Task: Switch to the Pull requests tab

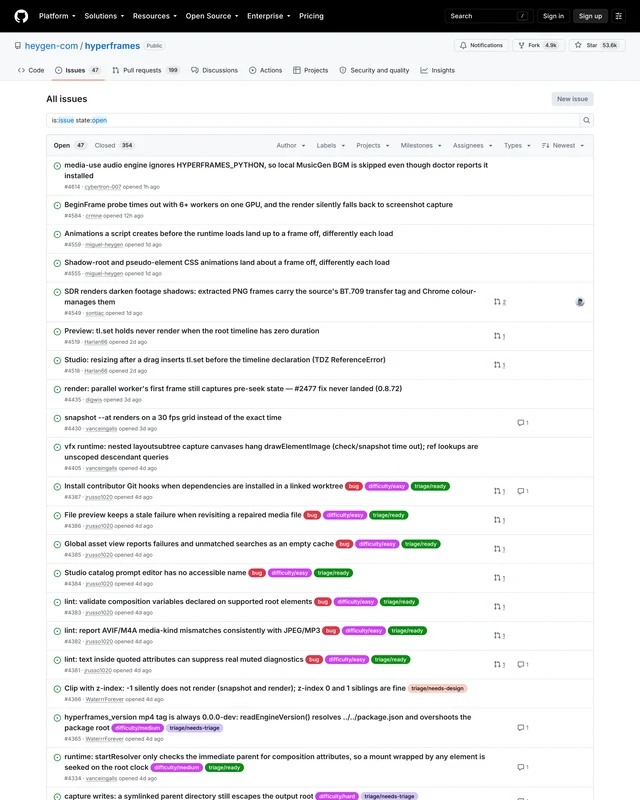Action: (x=145, y=70)
